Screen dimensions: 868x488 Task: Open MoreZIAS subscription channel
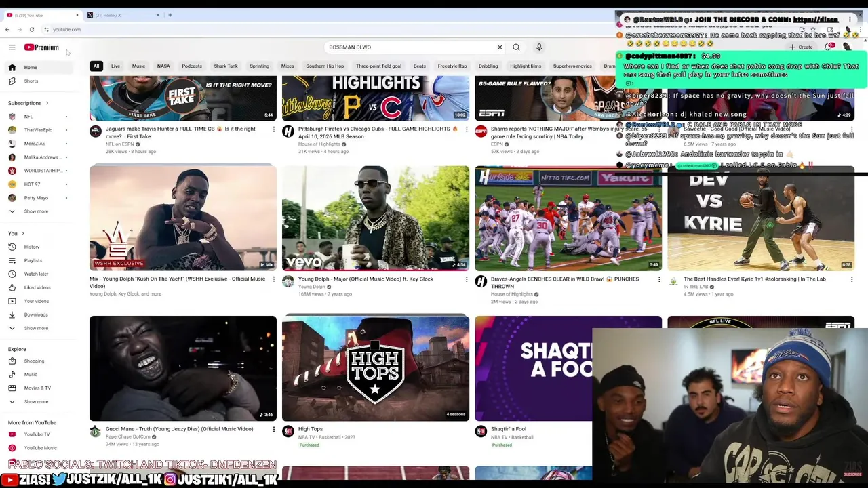39,144
